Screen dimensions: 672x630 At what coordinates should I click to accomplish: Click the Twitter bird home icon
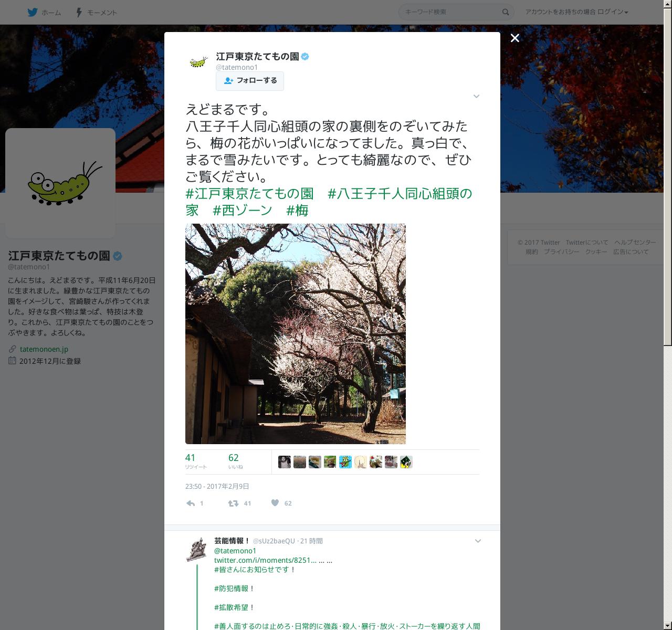click(x=33, y=12)
